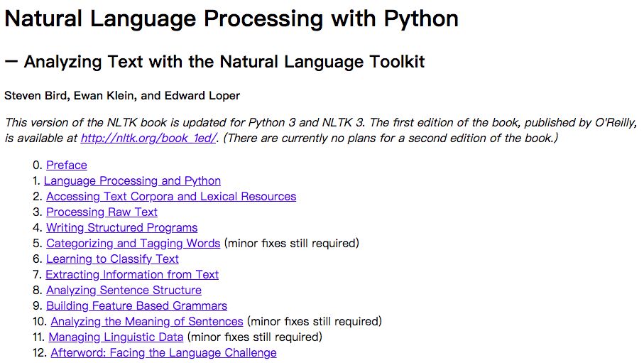Open Building Feature Based Grammars chapter

click(x=136, y=306)
